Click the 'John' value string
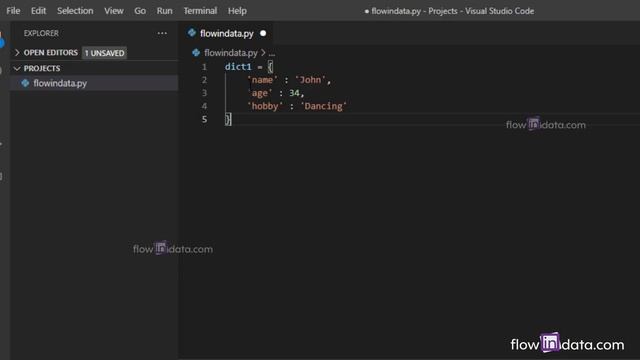Image resolution: width=640 pixels, height=360 pixels. coord(310,80)
